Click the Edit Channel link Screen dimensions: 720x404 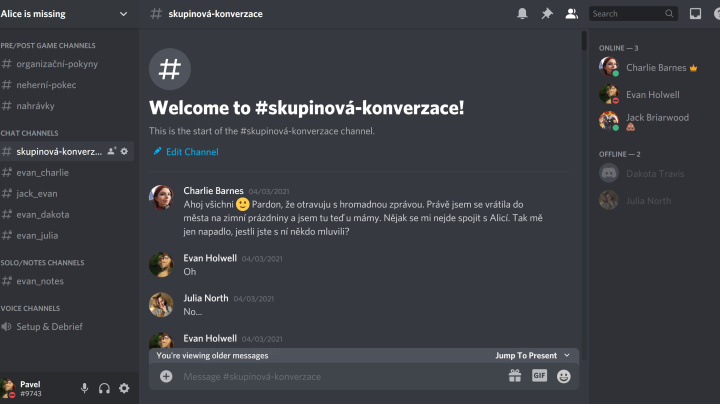tap(192, 152)
